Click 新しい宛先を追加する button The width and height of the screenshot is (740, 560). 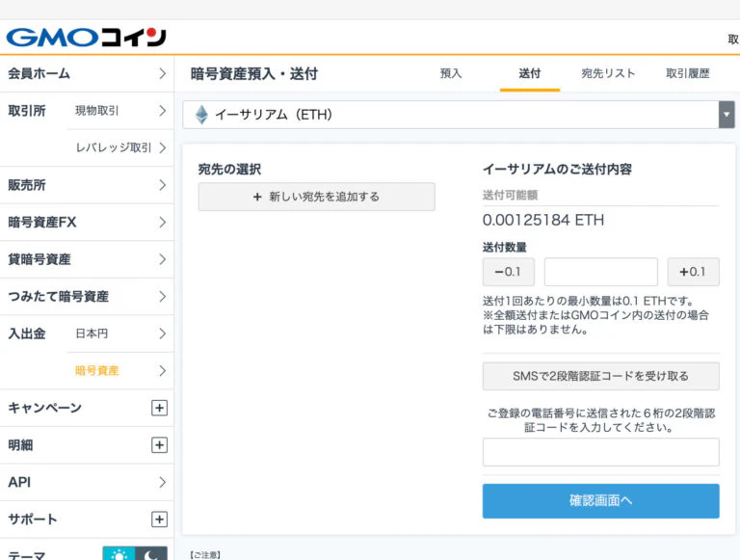pos(317,197)
